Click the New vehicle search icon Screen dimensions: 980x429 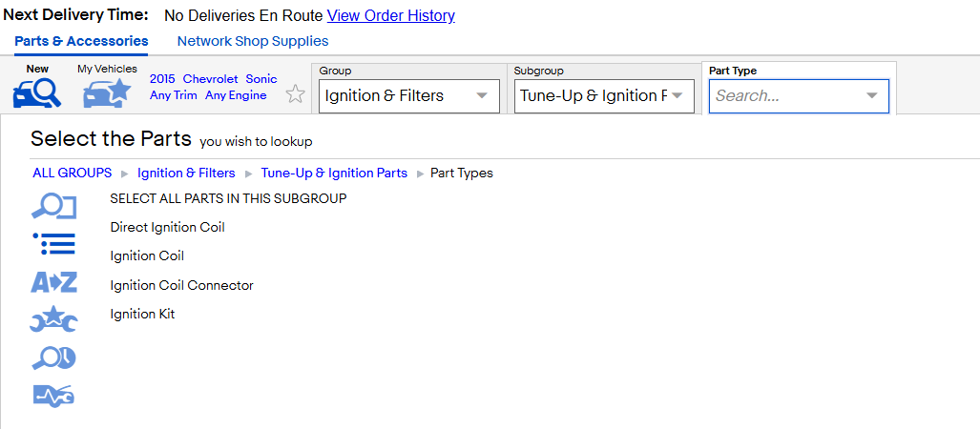click(x=37, y=93)
